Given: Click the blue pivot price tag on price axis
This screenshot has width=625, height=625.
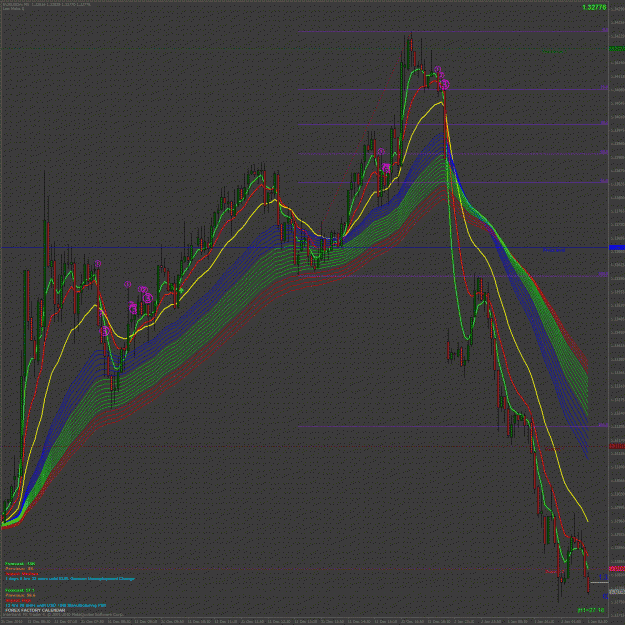Looking at the screenshot, I should click(x=617, y=248).
